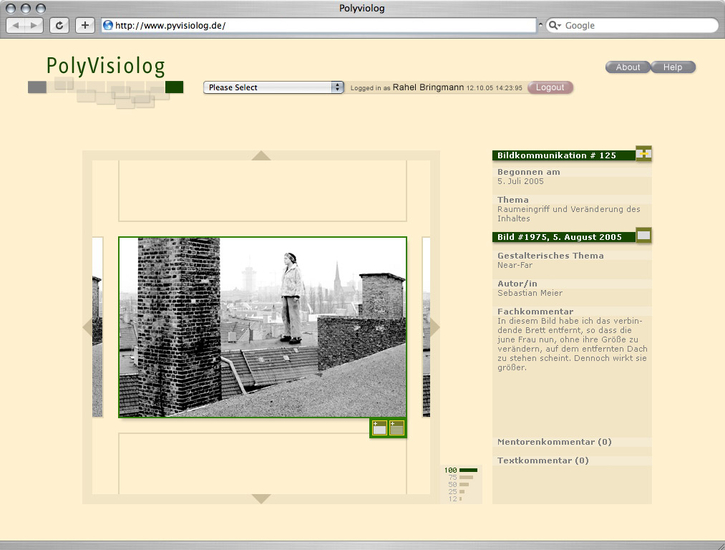Click the Begonnen am heading

(x=528, y=172)
